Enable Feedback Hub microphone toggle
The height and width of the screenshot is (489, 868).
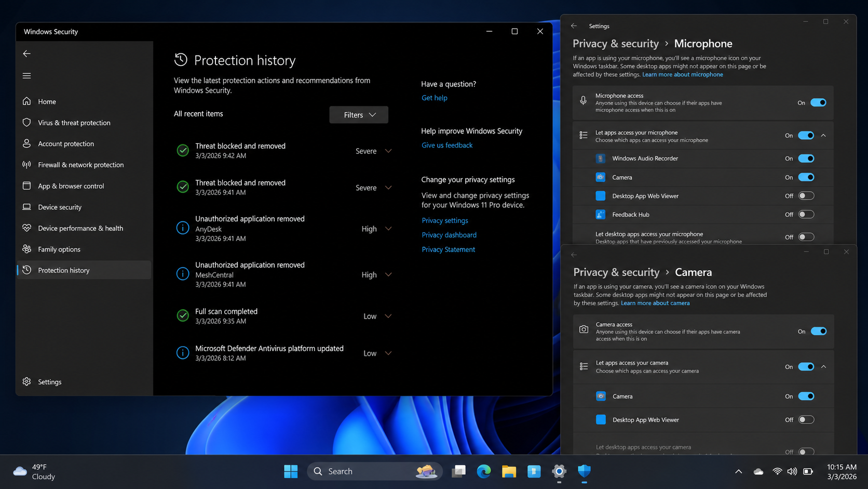806,215
